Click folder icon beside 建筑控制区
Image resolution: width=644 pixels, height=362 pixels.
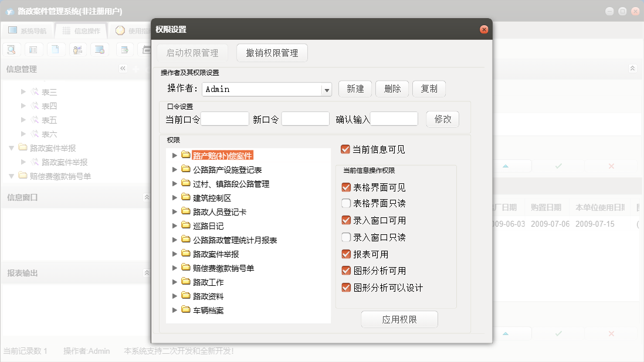coord(186,197)
